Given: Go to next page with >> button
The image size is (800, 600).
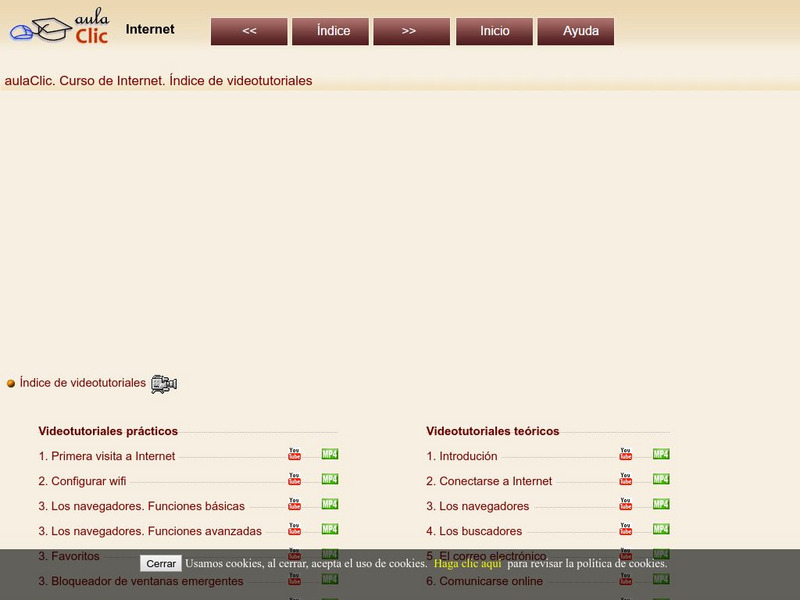Looking at the screenshot, I should 412,31.
